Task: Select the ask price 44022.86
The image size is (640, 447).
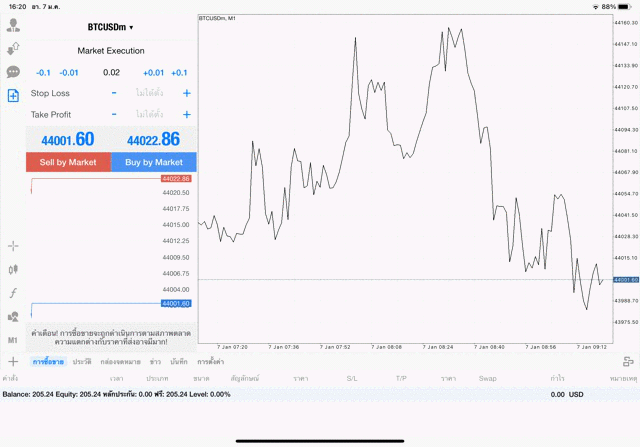Action: pos(153,140)
